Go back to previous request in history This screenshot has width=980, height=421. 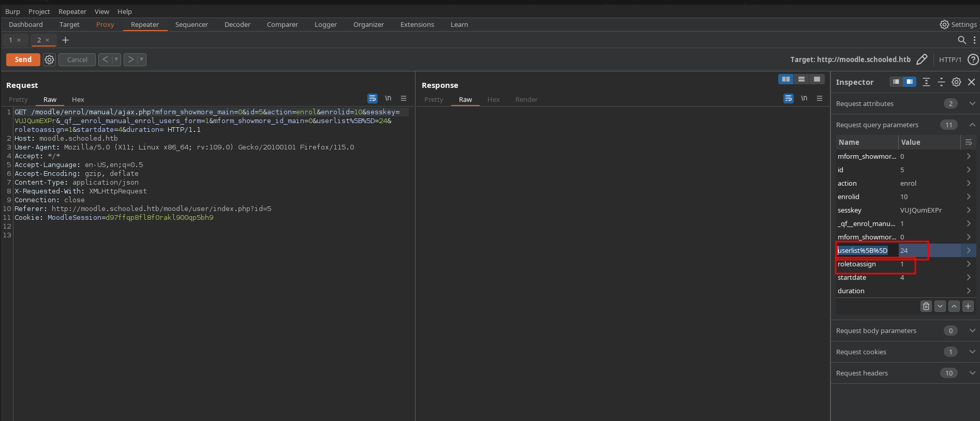pos(105,59)
